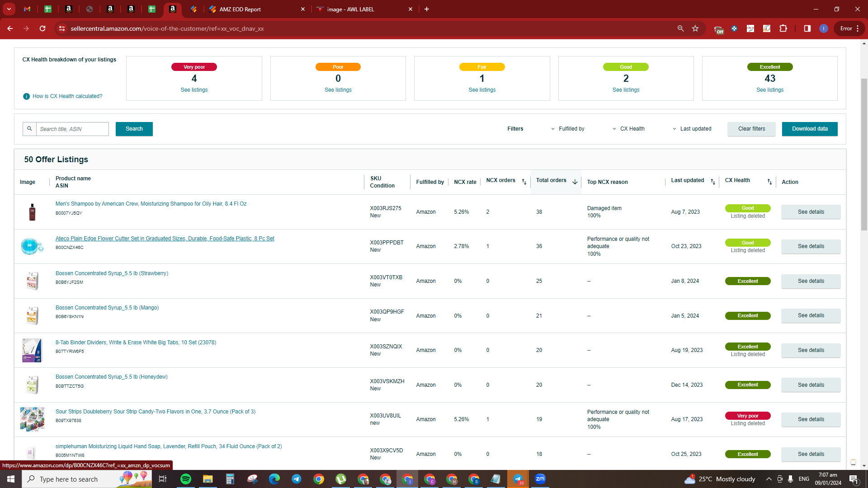Open the Last updated filter dropdown

click(x=692, y=129)
